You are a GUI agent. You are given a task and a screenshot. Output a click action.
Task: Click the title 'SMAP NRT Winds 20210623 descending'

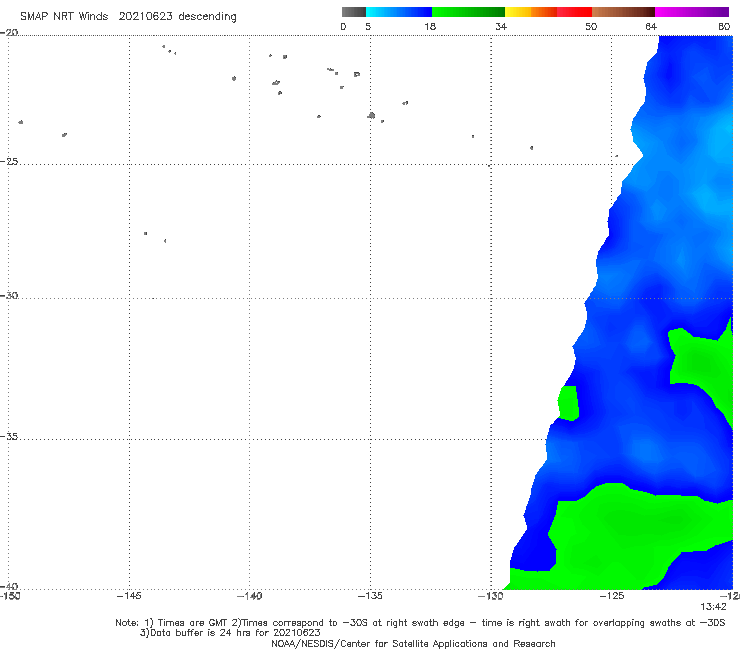128,16
